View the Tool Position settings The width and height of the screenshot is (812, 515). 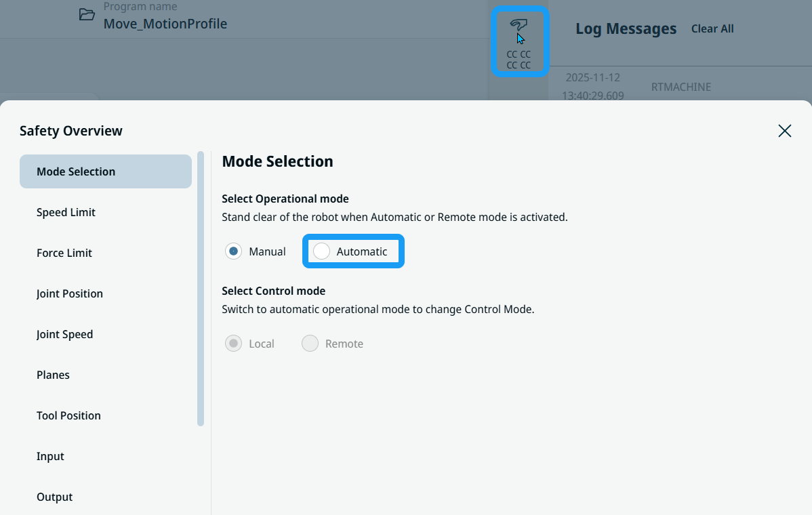pyautogui.click(x=68, y=415)
